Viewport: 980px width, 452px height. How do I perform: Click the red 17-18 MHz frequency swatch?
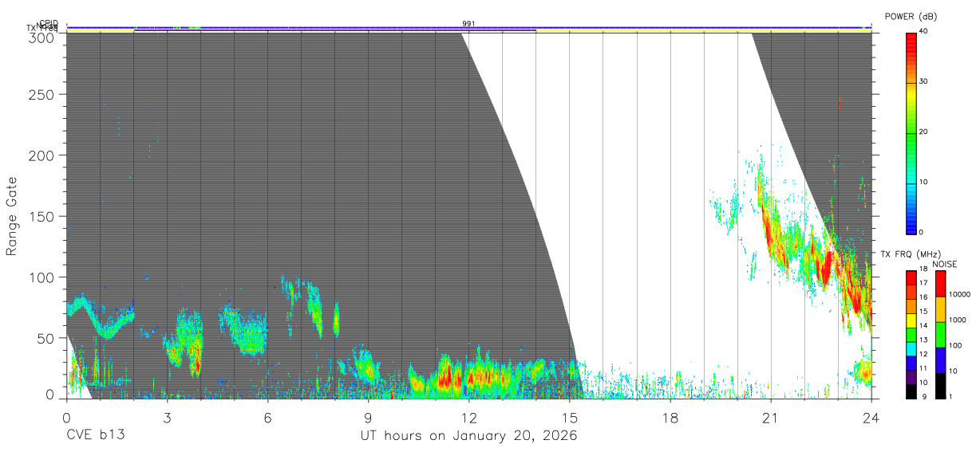click(911, 278)
